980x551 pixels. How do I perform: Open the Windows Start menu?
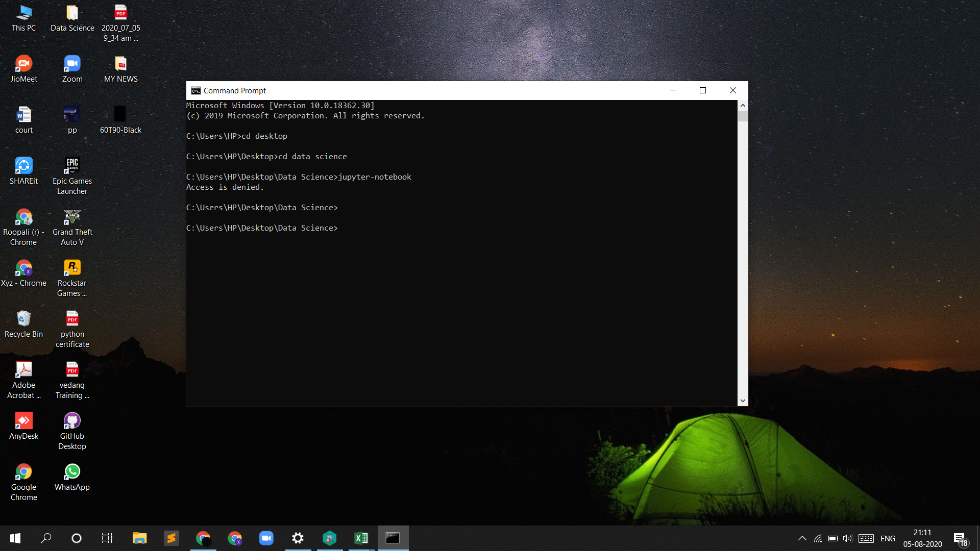coord(15,538)
